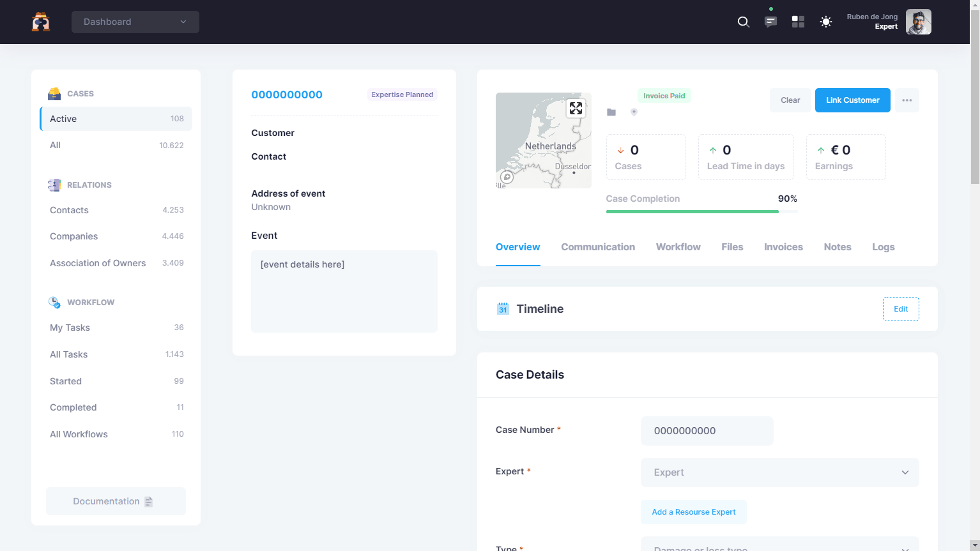Open the apps grid icon

click(798, 22)
